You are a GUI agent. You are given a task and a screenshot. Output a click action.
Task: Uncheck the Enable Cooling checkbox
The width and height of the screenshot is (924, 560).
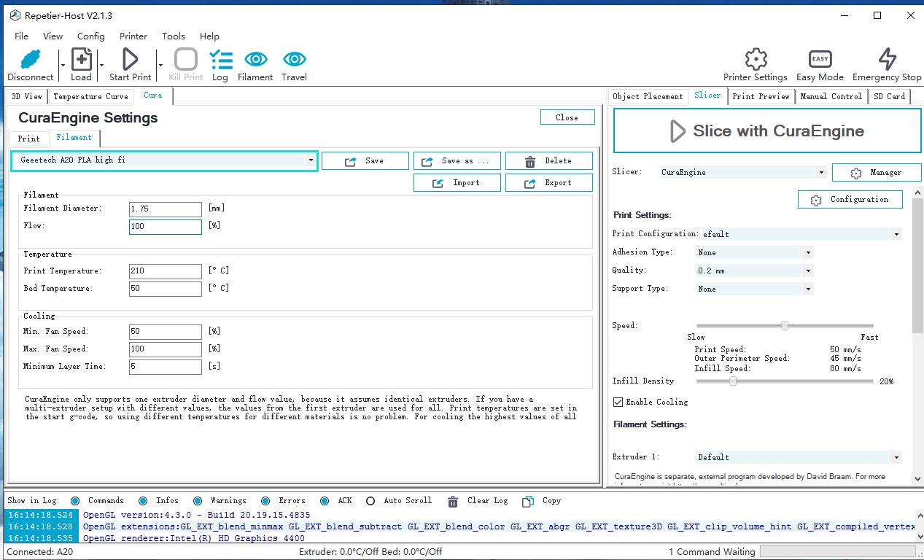coord(618,402)
